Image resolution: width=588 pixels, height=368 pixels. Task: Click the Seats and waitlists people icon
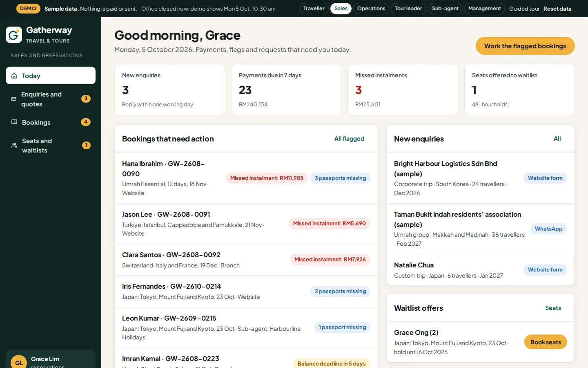click(14, 145)
